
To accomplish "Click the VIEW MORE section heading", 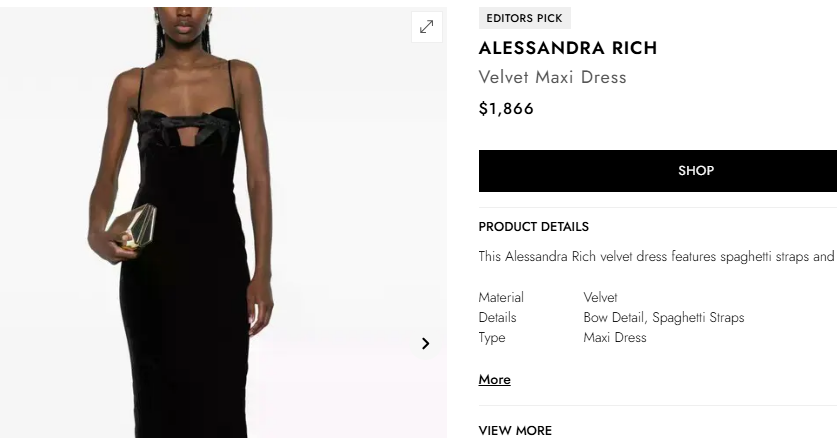I will [515, 431].
